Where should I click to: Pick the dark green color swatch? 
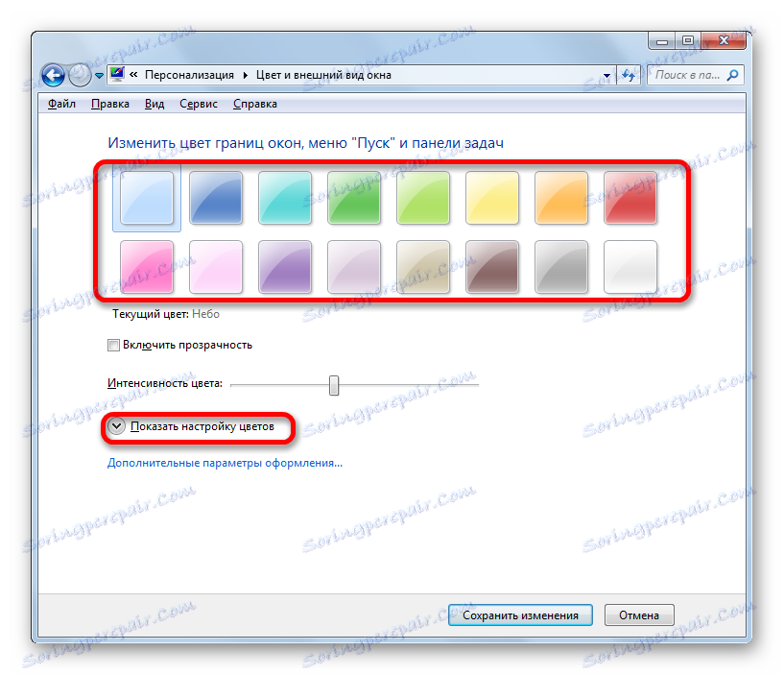354,197
